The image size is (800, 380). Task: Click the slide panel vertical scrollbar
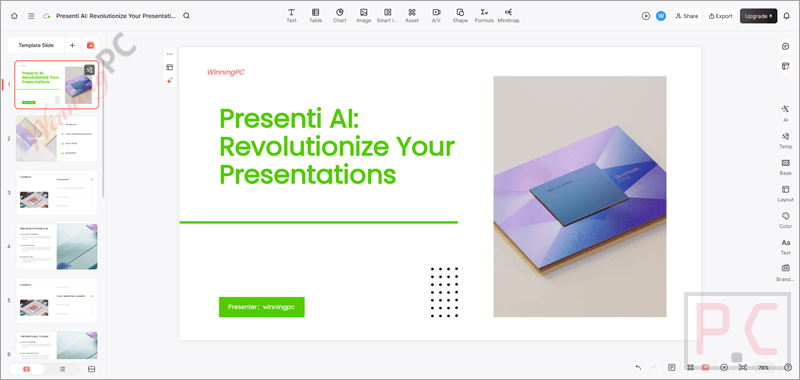104,128
